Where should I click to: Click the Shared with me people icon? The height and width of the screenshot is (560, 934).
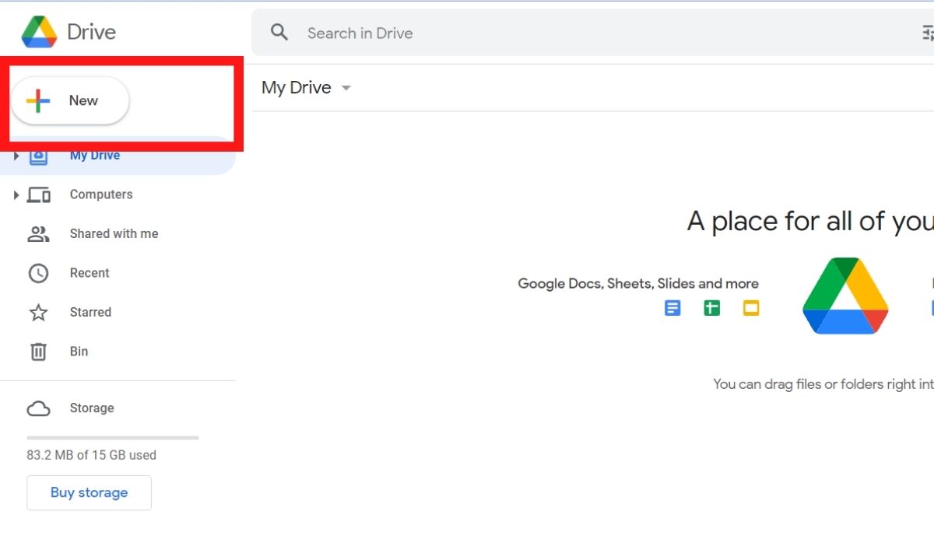click(x=38, y=233)
